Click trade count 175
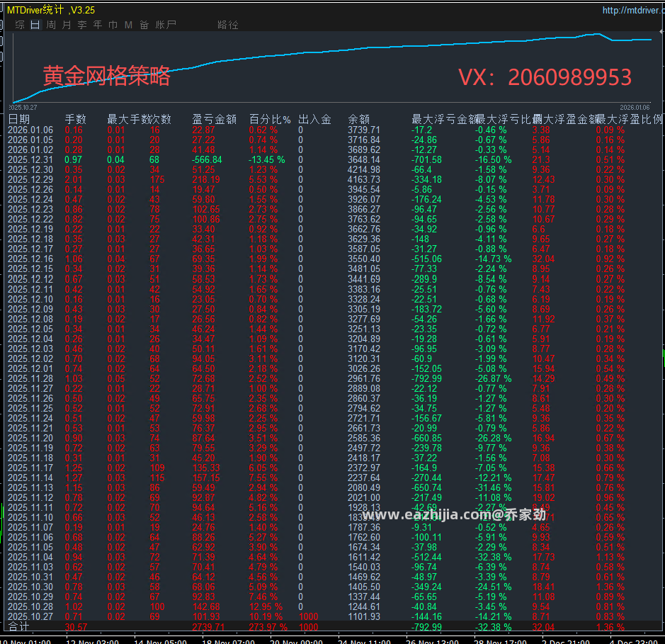 click(x=157, y=179)
